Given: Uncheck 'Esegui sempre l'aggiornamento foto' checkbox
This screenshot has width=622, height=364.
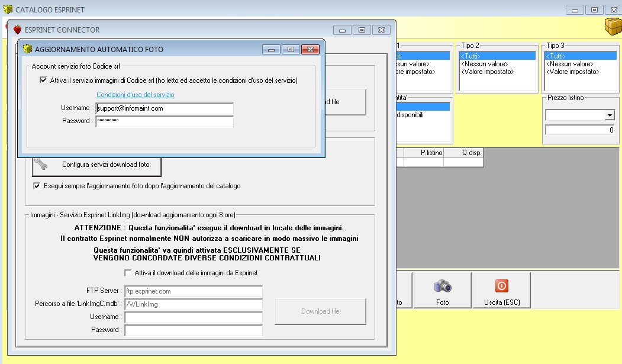Looking at the screenshot, I should pos(37,186).
